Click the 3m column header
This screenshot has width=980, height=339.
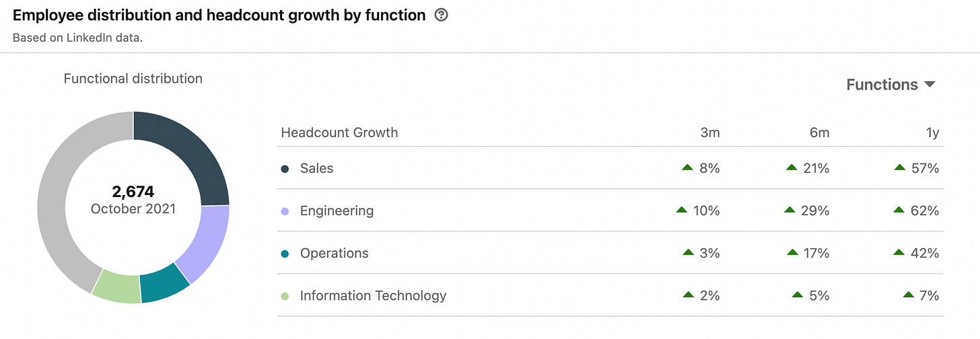pyautogui.click(x=710, y=133)
